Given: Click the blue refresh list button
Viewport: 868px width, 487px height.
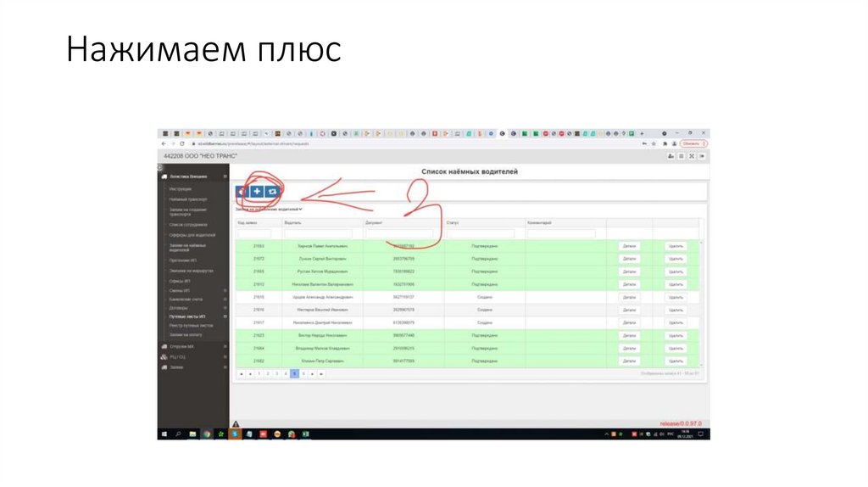Looking at the screenshot, I should pyautogui.click(x=272, y=191).
